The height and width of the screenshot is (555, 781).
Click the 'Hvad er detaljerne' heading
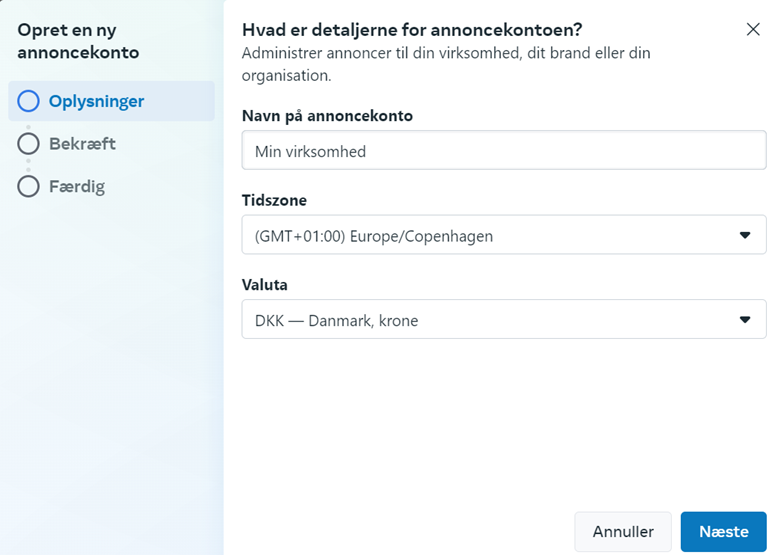pyautogui.click(x=412, y=29)
